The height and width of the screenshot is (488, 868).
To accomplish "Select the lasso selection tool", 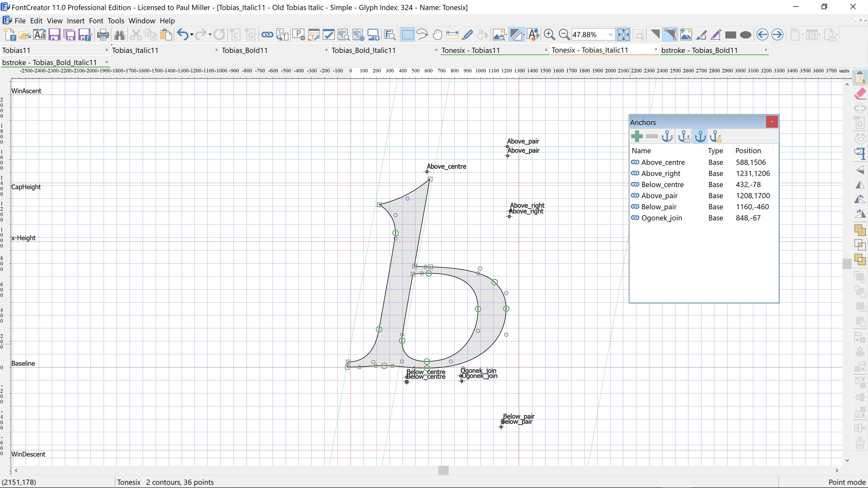I will (422, 34).
